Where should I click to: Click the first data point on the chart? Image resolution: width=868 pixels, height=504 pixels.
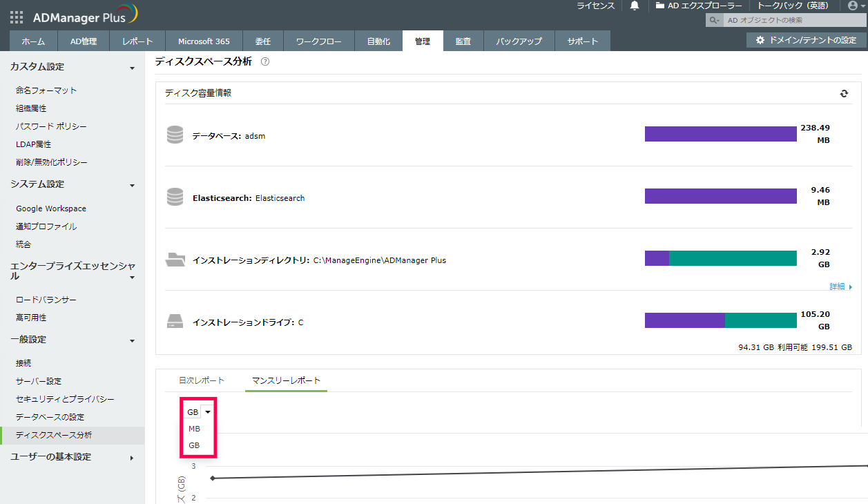pos(212,478)
